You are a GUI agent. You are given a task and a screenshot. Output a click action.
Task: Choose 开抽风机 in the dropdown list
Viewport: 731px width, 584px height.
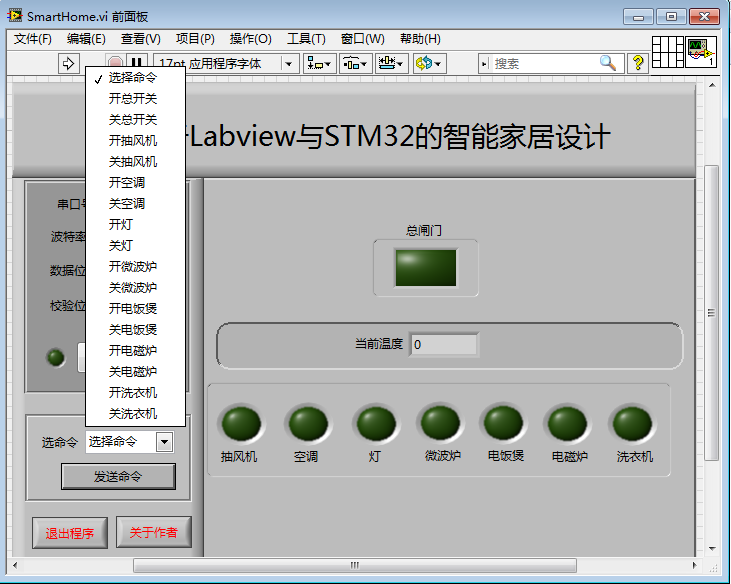pos(136,140)
